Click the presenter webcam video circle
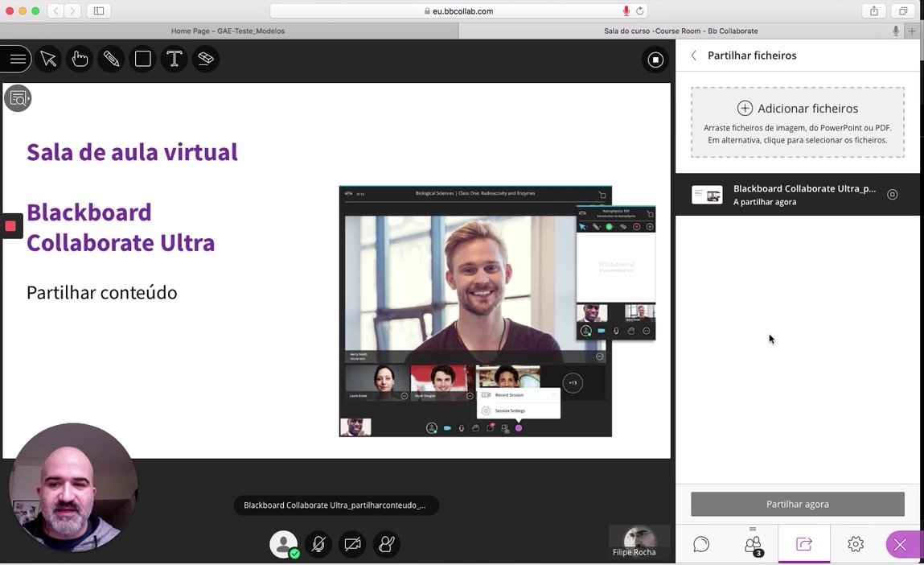924x565 pixels. 73,488
